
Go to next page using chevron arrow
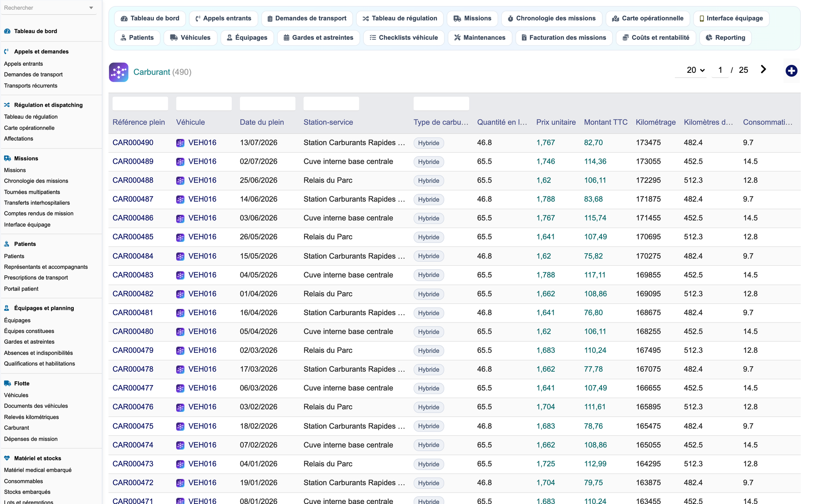pyautogui.click(x=763, y=69)
